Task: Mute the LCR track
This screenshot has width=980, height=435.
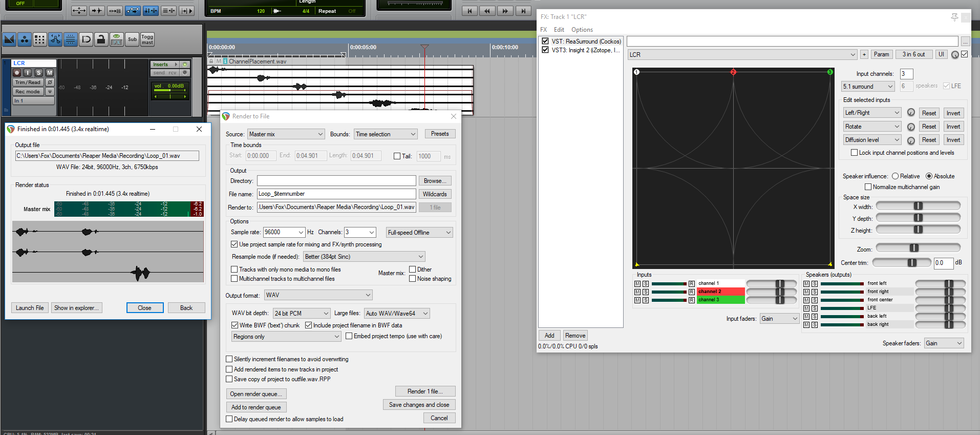Action: pos(50,73)
